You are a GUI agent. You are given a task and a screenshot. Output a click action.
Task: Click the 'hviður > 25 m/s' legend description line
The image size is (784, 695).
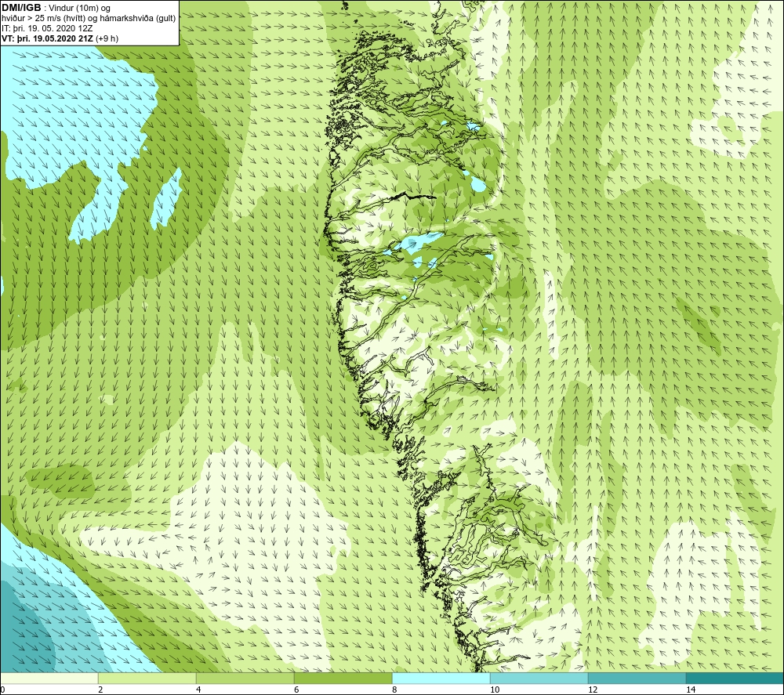89,18
